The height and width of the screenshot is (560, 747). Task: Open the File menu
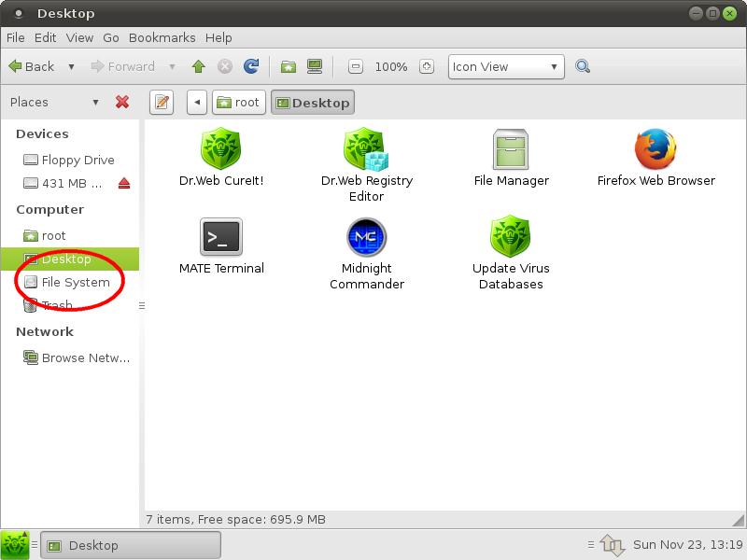point(16,37)
